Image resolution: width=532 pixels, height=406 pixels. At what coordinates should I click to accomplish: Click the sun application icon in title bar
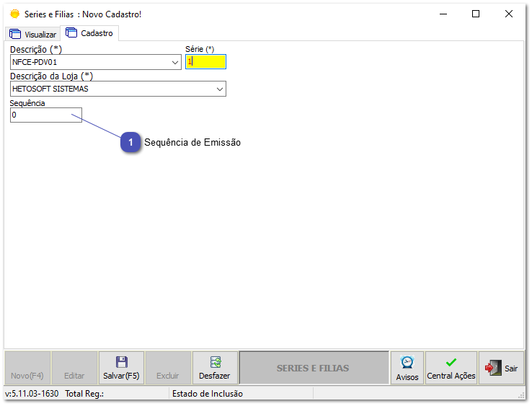14,14
